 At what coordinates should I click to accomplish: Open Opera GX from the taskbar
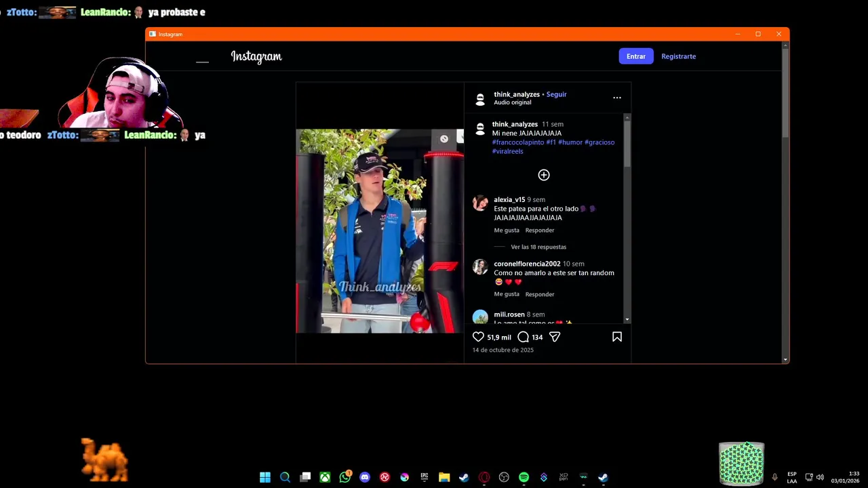coord(484,477)
